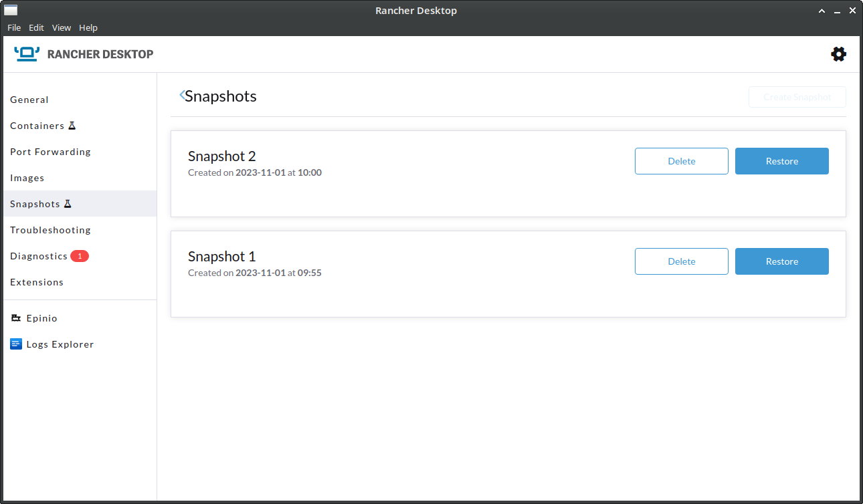This screenshot has height=504, width=863.
Task: Click the experimental flask beside Containers
Action: 72,126
